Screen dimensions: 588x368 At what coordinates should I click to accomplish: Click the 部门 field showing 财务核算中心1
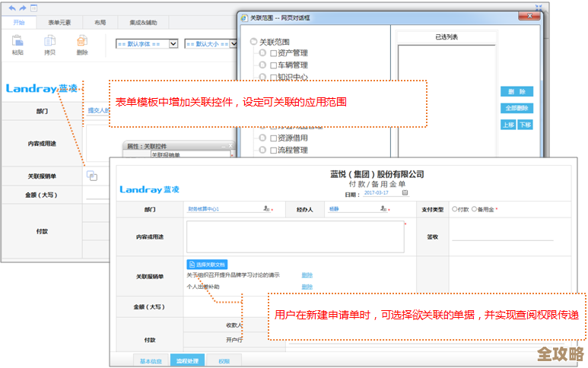click(x=224, y=209)
